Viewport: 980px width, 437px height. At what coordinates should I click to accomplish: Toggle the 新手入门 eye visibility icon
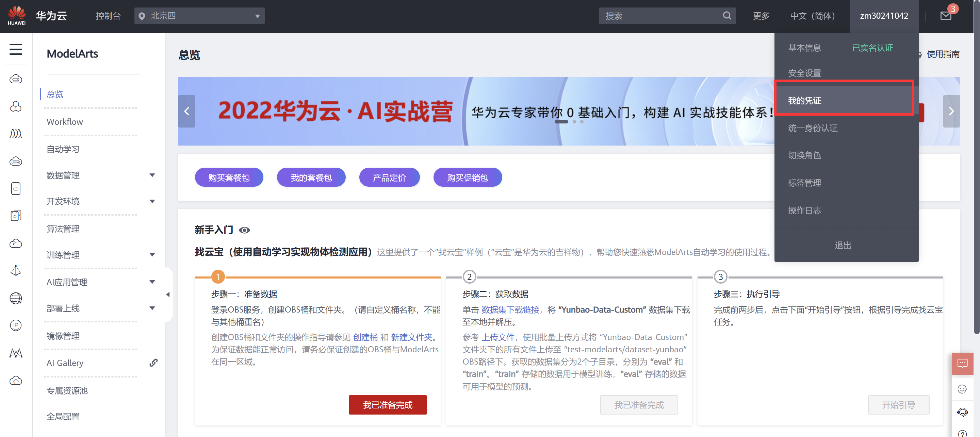coord(245,230)
